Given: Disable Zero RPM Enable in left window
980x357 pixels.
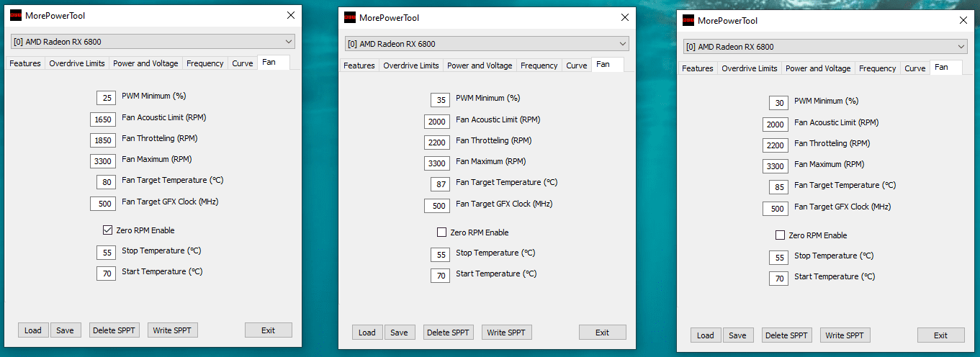Looking at the screenshot, I should pos(108,230).
